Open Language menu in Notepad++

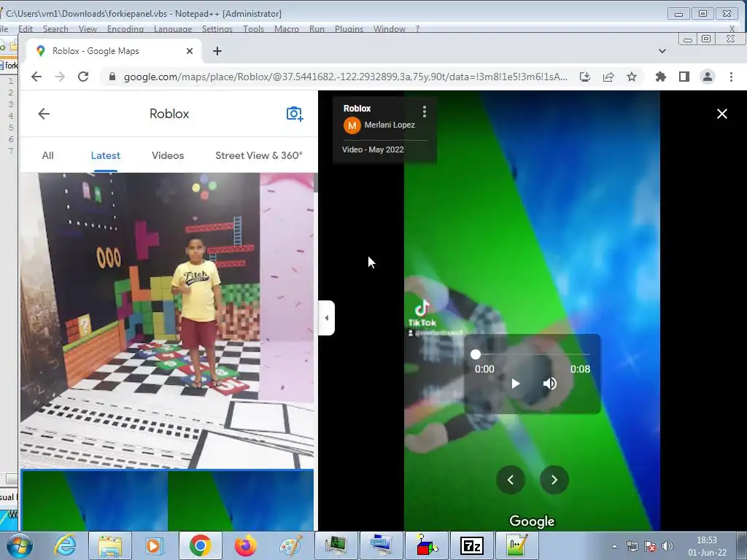coord(173,29)
